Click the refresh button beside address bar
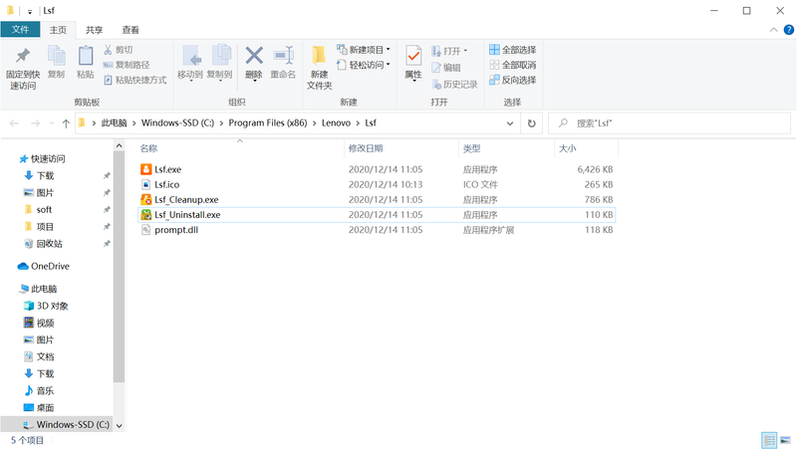797x449 pixels. click(532, 123)
